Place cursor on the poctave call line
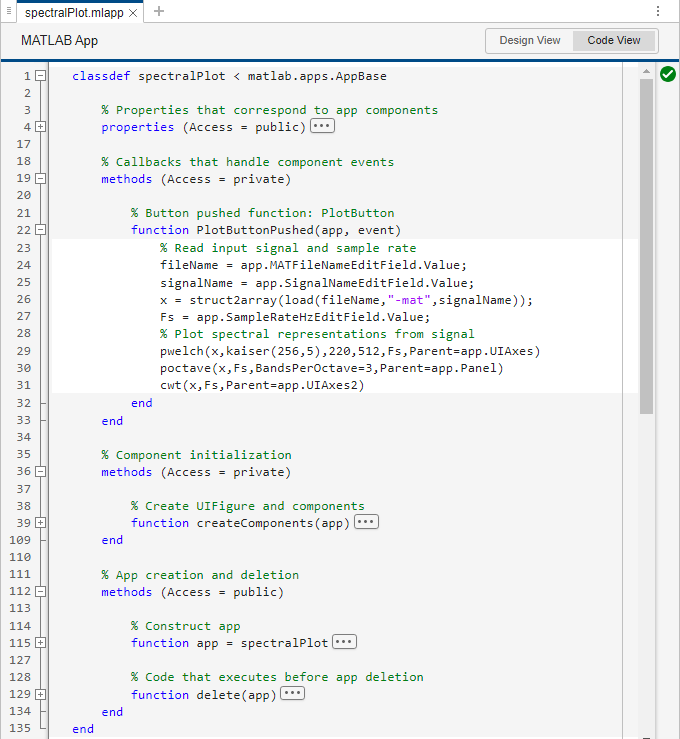Image resolution: width=680 pixels, height=739 pixels. [331, 368]
